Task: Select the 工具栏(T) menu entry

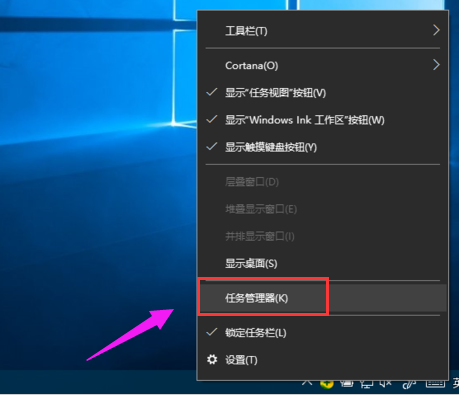Action: 323,31
